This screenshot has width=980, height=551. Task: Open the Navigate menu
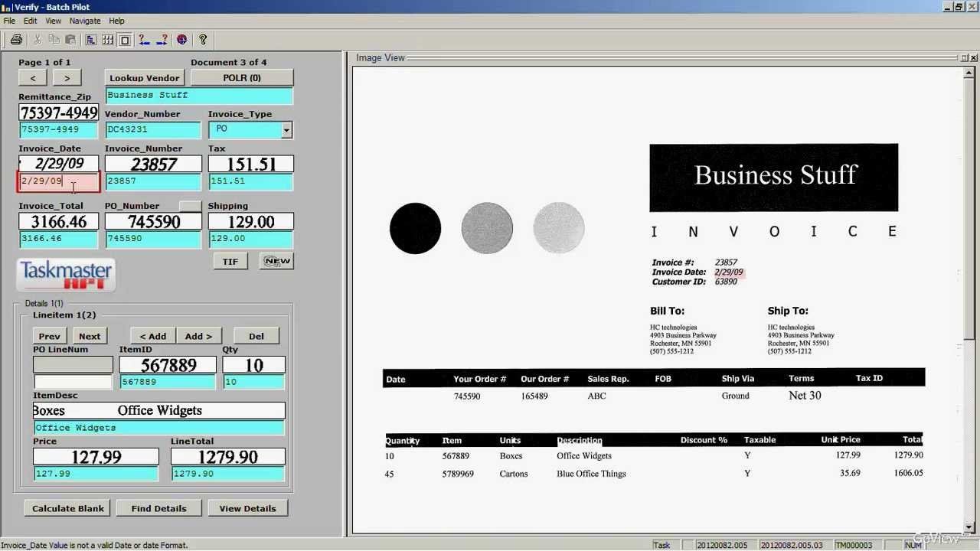[x=85, y=21]
